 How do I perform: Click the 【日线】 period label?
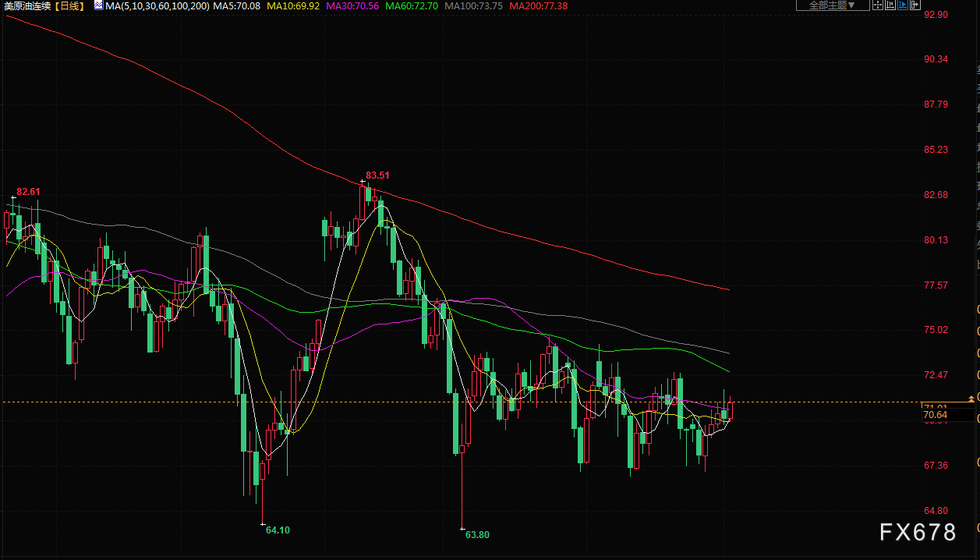pos(69,6)
